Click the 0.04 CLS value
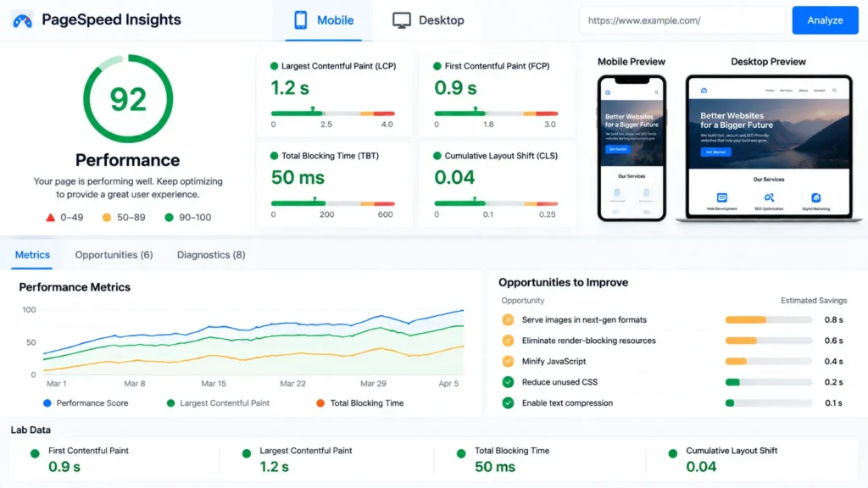868x488 pixels. tap(454, 178)
